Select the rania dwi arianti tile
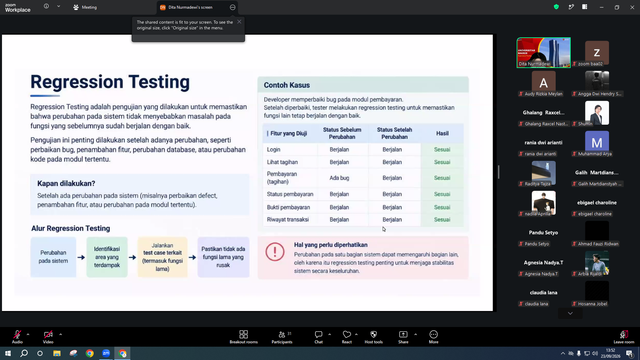Image resolution: width=640 pixels, height=360 pixels. [544, 143]
